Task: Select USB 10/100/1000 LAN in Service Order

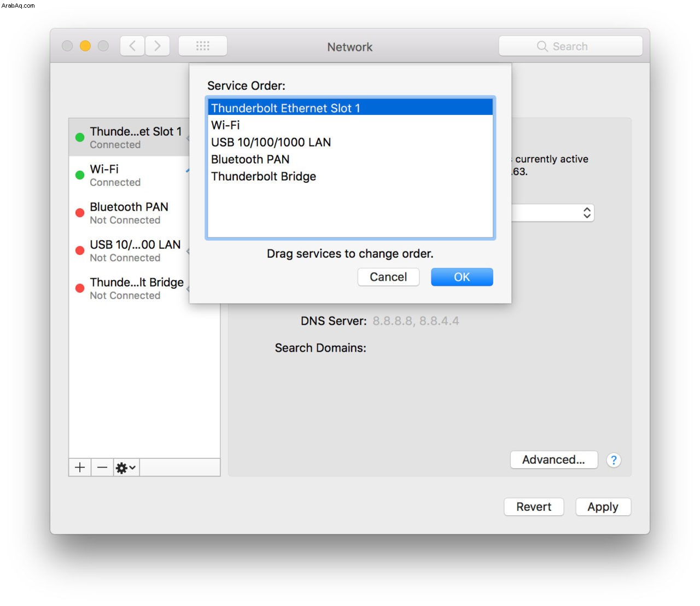Action: [x=350, y=142]
